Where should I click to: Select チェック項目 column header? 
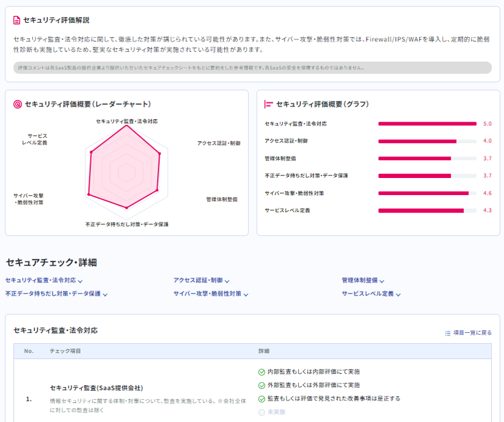[65, 351]
